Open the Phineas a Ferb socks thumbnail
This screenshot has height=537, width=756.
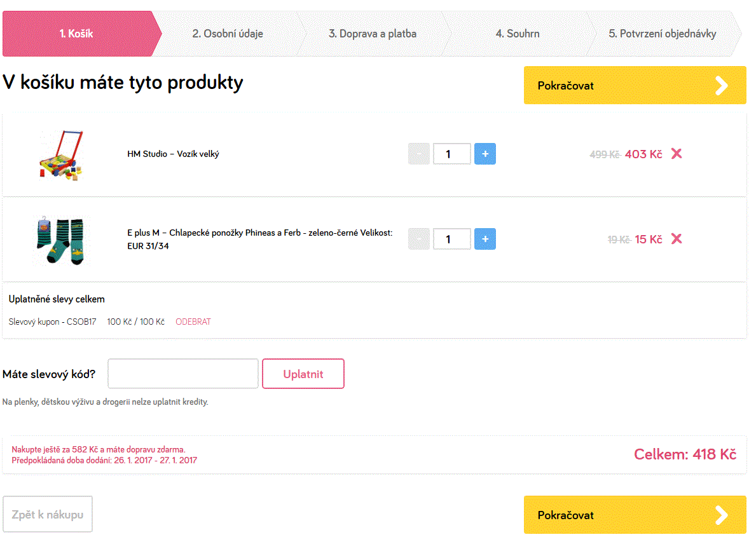coord(60,240)
